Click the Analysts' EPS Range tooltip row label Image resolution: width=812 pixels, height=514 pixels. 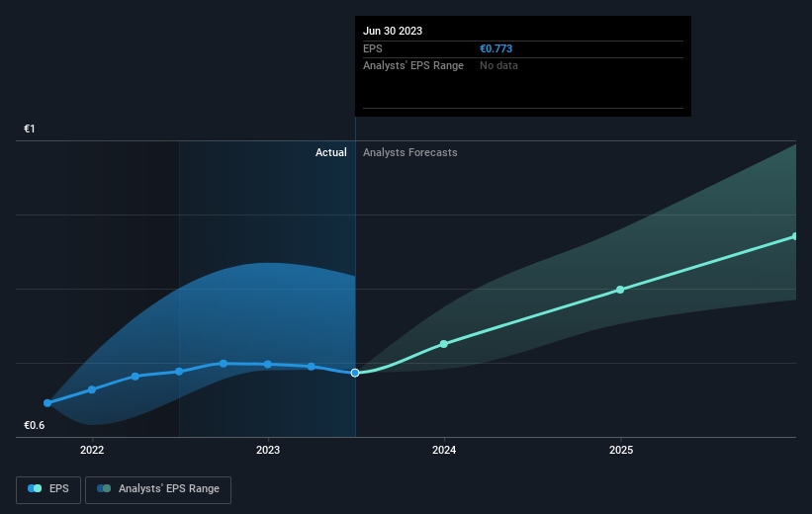pos(413,65)
